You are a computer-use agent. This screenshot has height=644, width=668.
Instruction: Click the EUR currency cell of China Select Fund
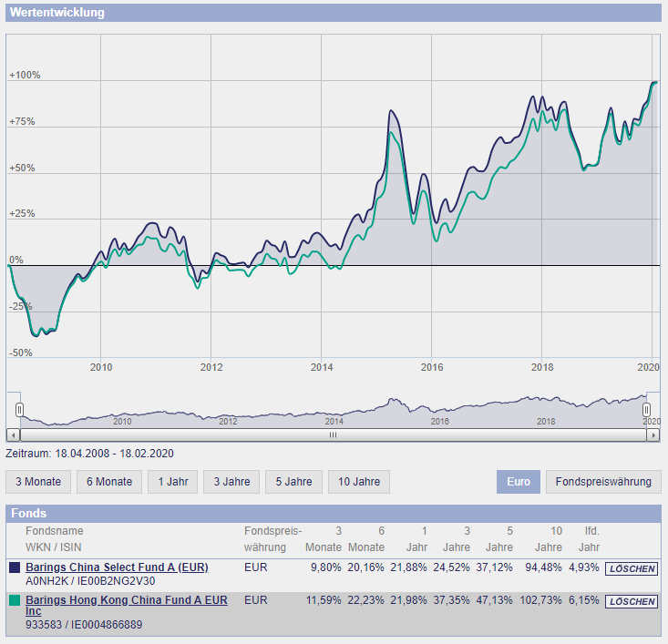click(255, 567)
